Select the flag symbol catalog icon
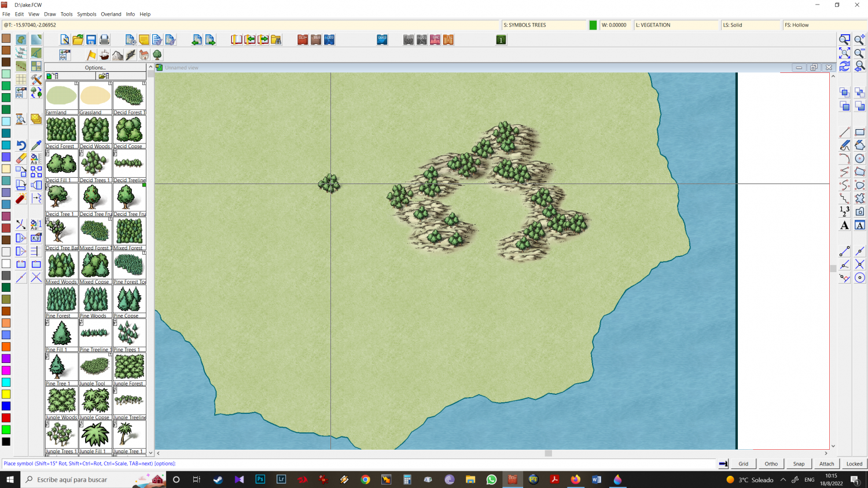 [91, 55]
